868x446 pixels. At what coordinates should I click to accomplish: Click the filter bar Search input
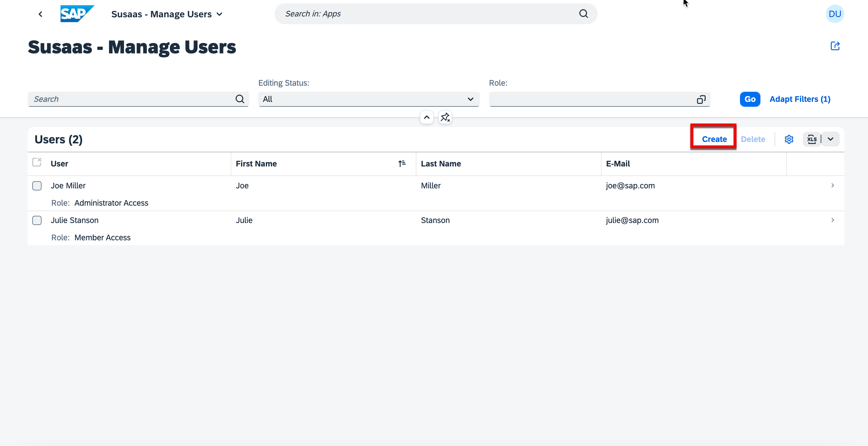click(138, 99)
